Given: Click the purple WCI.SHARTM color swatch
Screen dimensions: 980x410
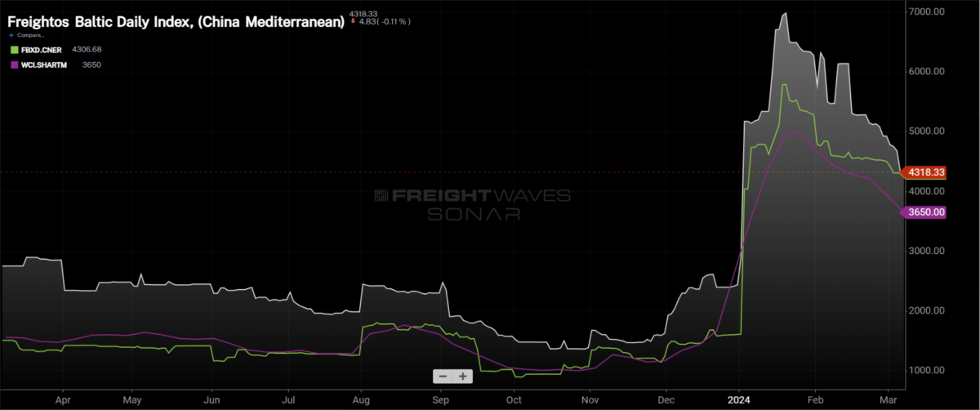Looking at the screenshot, I should pos(14,65).
